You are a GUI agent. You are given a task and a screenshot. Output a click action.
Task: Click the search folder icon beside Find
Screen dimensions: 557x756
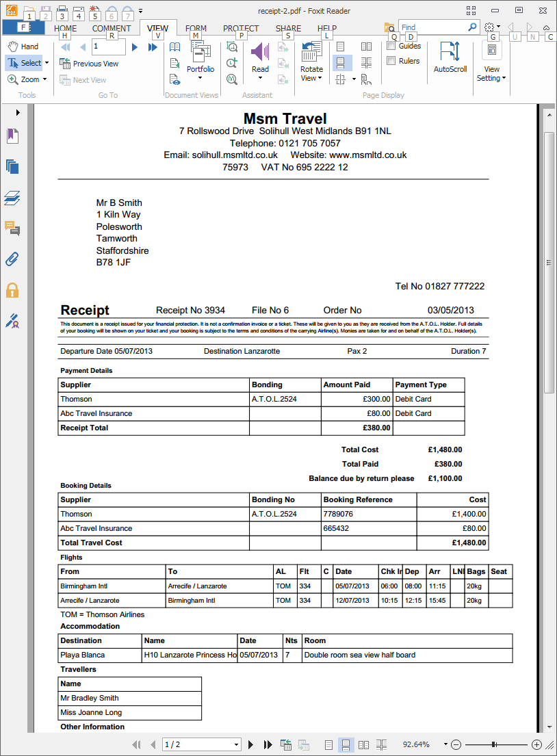point(389,27)
